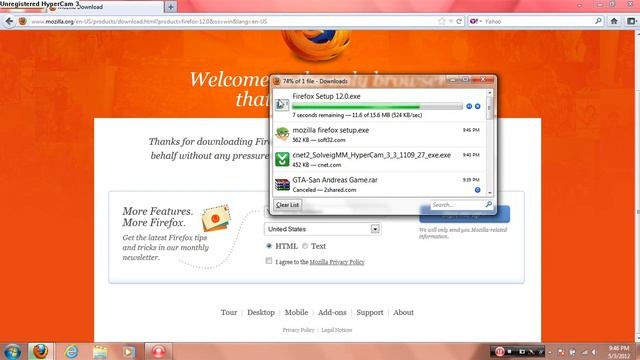Select the cnet2_SolveigMM_HyperCam download entry

point(379,160)
